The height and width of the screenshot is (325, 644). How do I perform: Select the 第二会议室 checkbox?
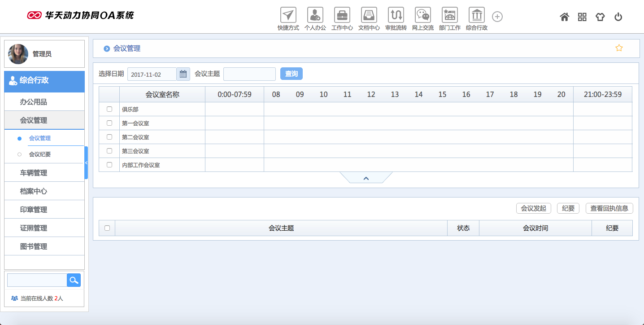pyautogui.click(x=109, y=137)
